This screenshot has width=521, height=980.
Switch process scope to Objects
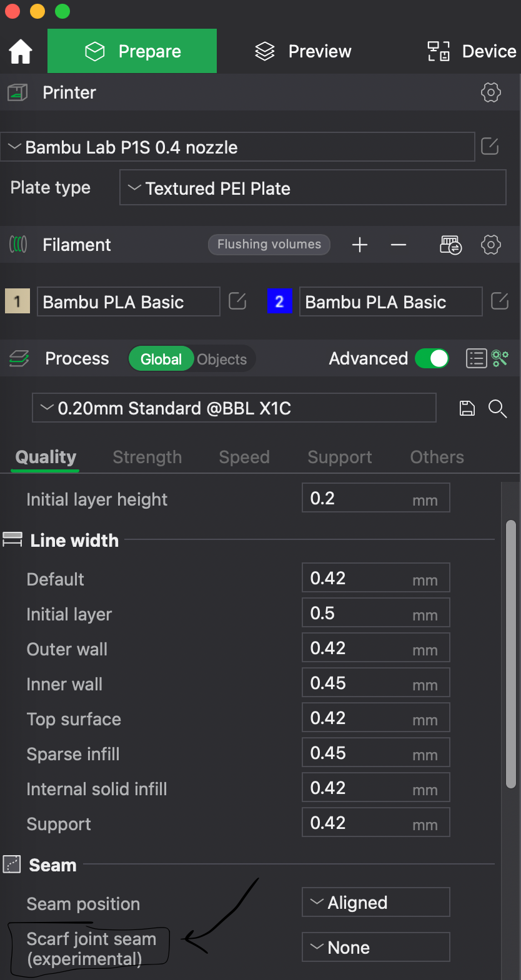222,359
